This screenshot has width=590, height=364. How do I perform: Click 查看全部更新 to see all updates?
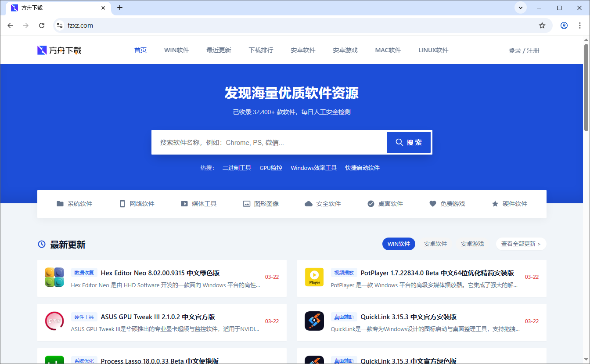[x=521, y=244]
